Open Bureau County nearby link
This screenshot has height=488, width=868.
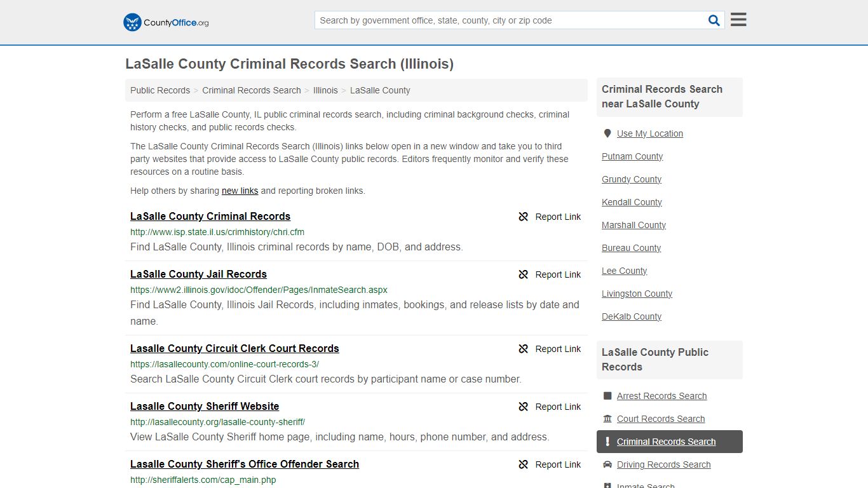click(x=631, y=248)
